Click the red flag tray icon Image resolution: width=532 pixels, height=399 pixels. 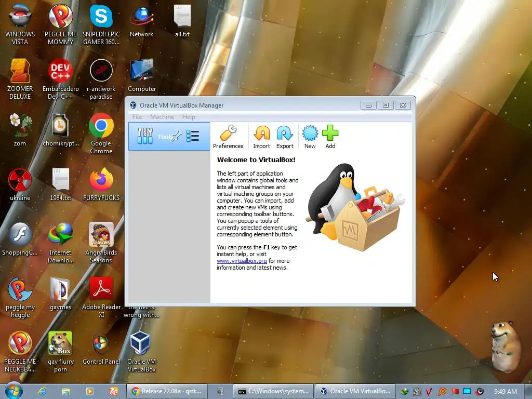tap(455, 392)
